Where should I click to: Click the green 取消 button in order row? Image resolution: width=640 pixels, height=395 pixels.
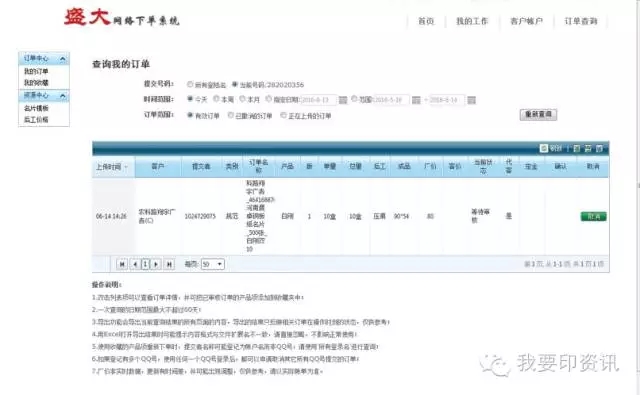[593, 216]
